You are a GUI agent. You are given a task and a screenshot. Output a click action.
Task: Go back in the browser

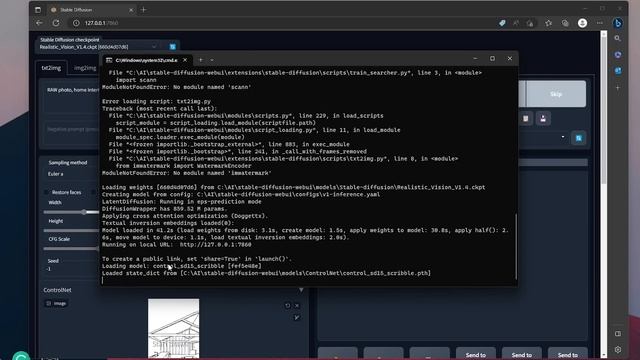coord(39,23)
